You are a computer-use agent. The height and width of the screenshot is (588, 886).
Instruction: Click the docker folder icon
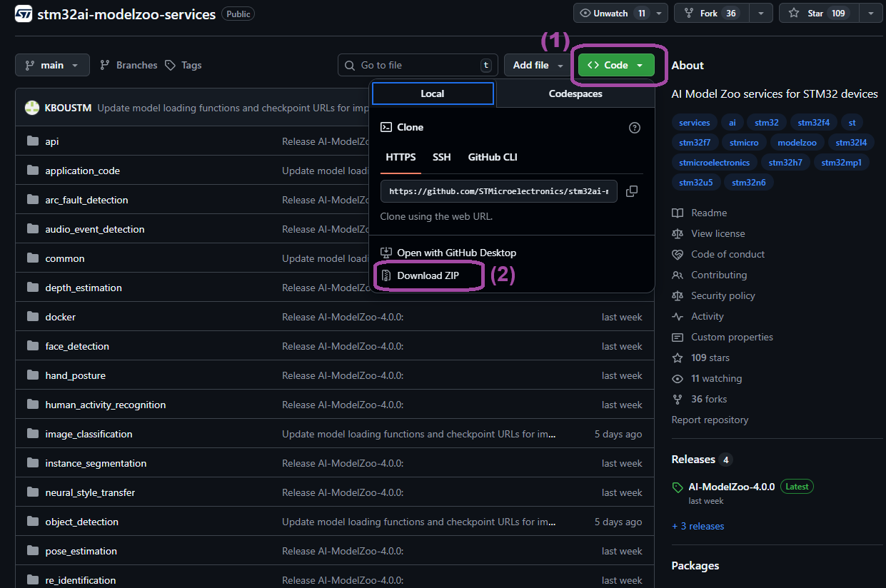pos(32,317)
